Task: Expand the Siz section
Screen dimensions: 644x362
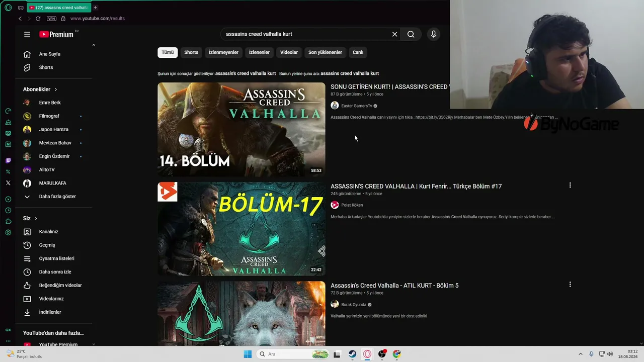Action: coord(30,218)
